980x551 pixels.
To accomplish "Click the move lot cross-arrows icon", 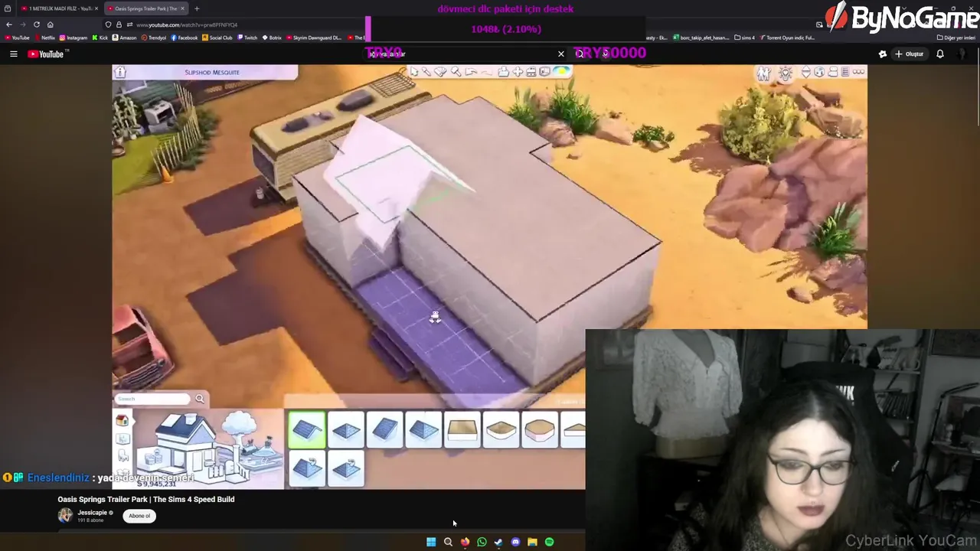I will pyautogui.click(x=518, y=71).
